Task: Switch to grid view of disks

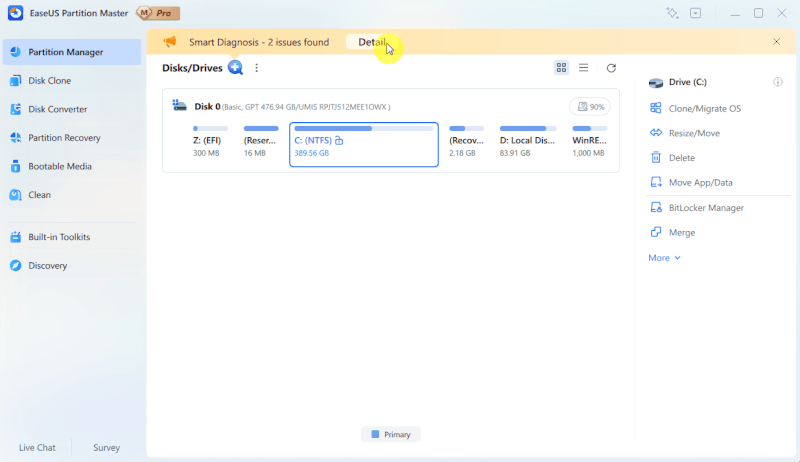Action: coord(561,67)
